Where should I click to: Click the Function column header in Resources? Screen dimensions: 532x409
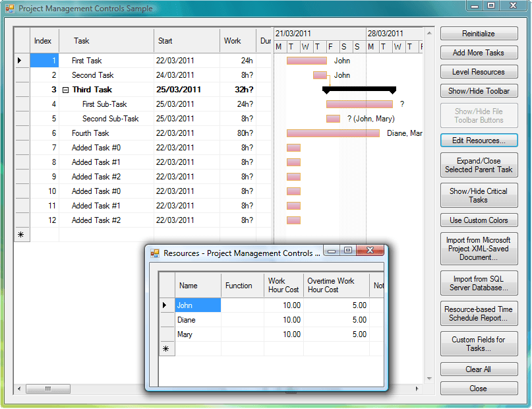242,286
